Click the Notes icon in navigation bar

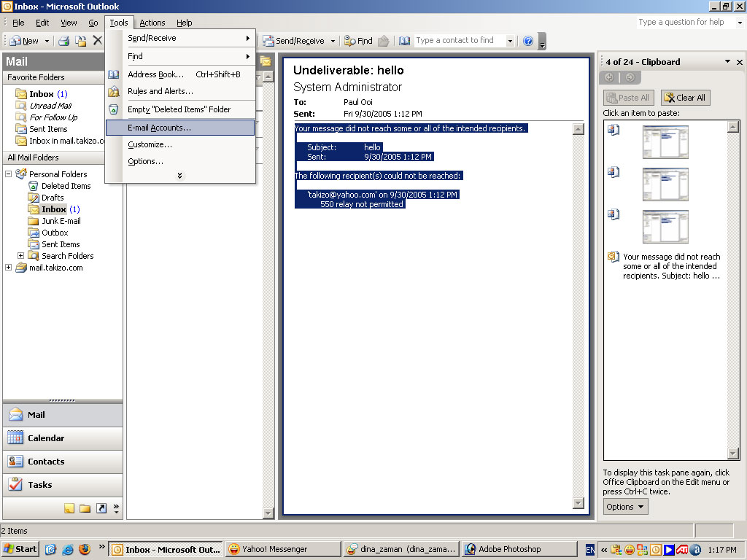click(x=69, y=508)
